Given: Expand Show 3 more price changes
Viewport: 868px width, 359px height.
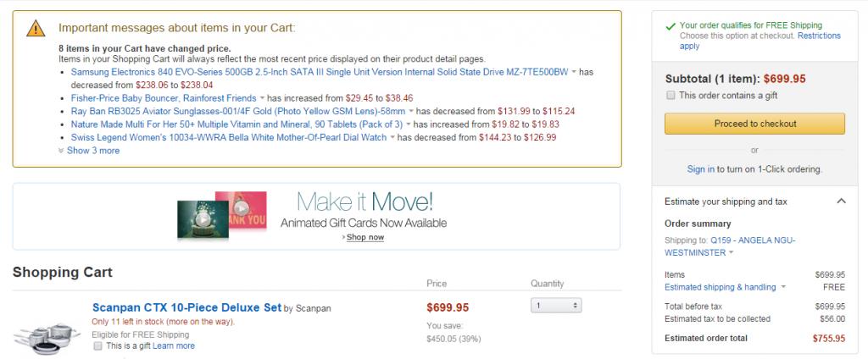Looking at the screenshot, I should point(88,151).
